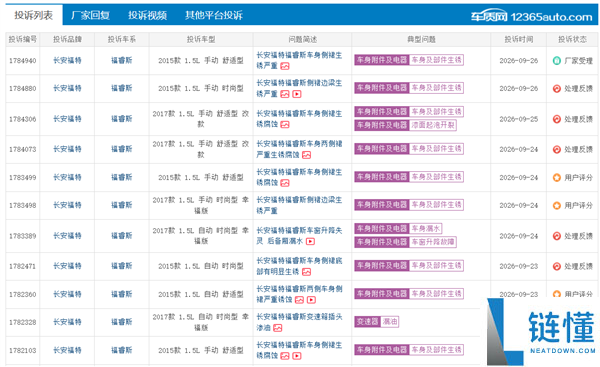This screenshot has height=367, width=600.
Task: Open complaint link 长安福特福睿斯变速箱插头渗油
Action: pyautogui.click(x=299, y=322)
